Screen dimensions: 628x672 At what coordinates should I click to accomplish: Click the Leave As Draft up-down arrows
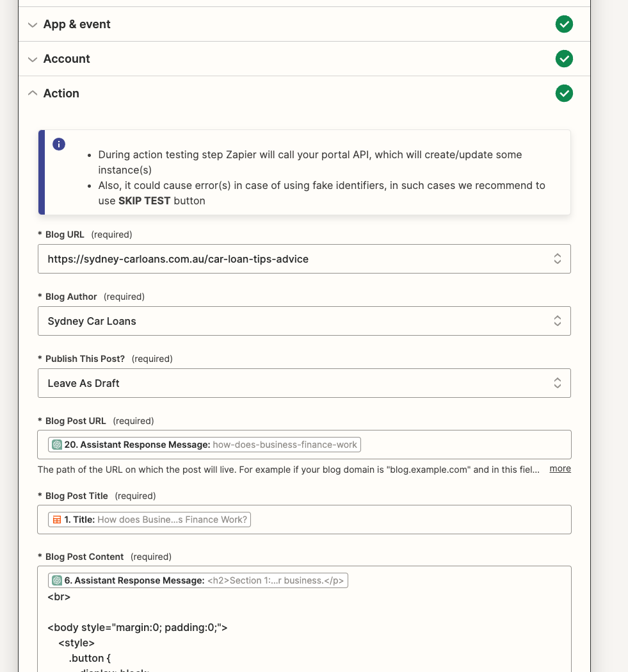tap(558, 383)
